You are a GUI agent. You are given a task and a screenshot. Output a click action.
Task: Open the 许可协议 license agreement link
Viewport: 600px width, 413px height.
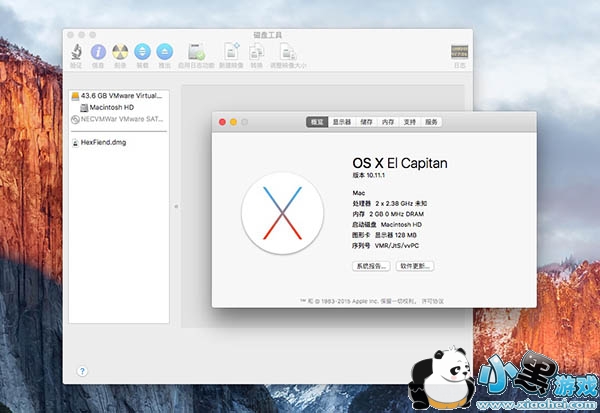(433, 301)
